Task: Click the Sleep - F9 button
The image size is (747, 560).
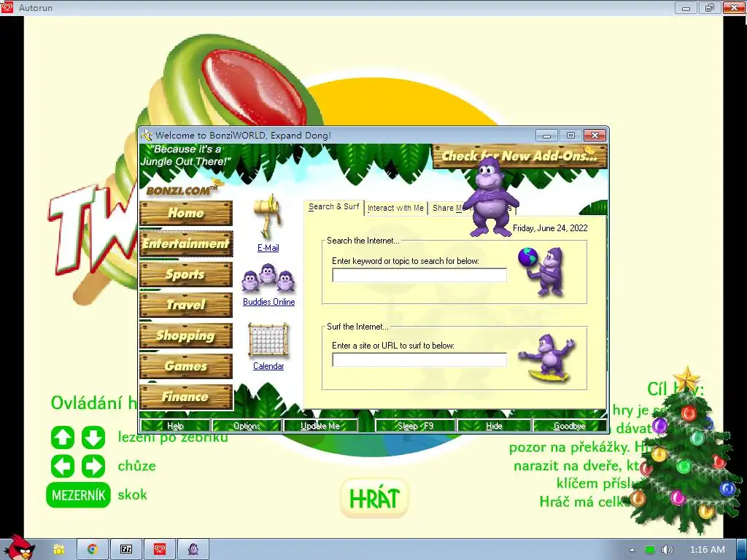Action: click(x=415, y=426)
